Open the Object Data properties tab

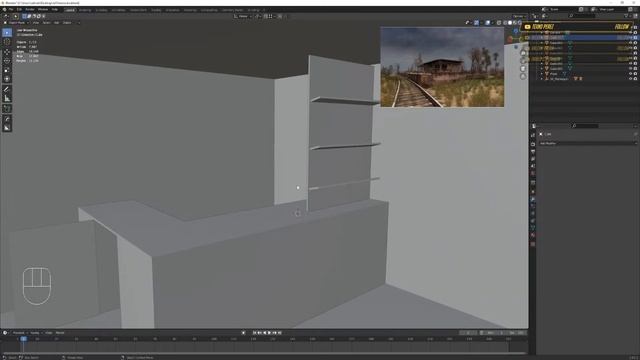[533, 229]
